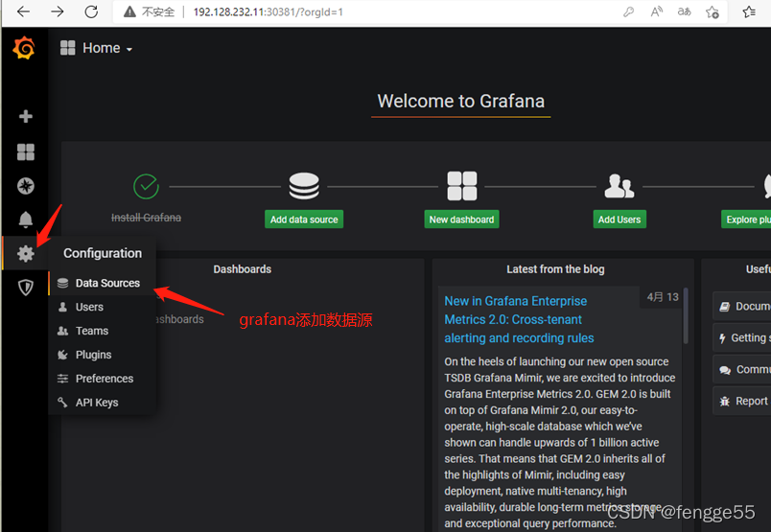Screen dimensions: 771x532
Task: Click the Install Grafana step text
Action: point(146,218)
